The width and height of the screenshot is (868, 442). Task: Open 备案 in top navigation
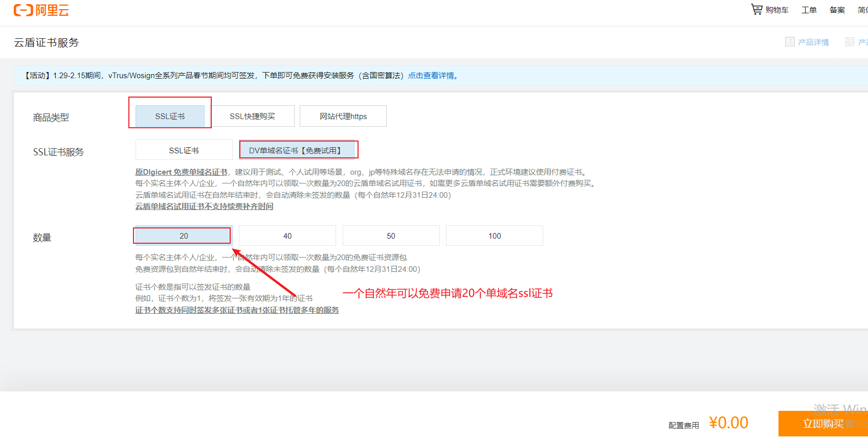(837, 10)
